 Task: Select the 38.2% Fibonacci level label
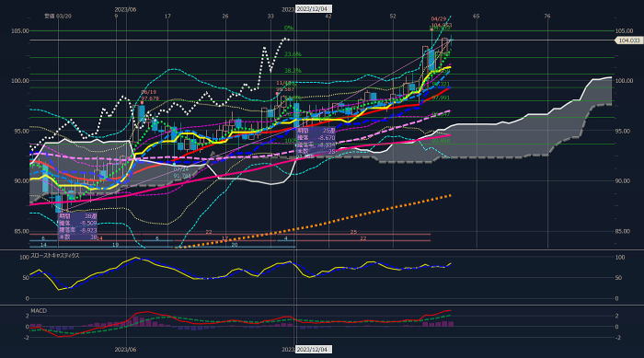293,71
